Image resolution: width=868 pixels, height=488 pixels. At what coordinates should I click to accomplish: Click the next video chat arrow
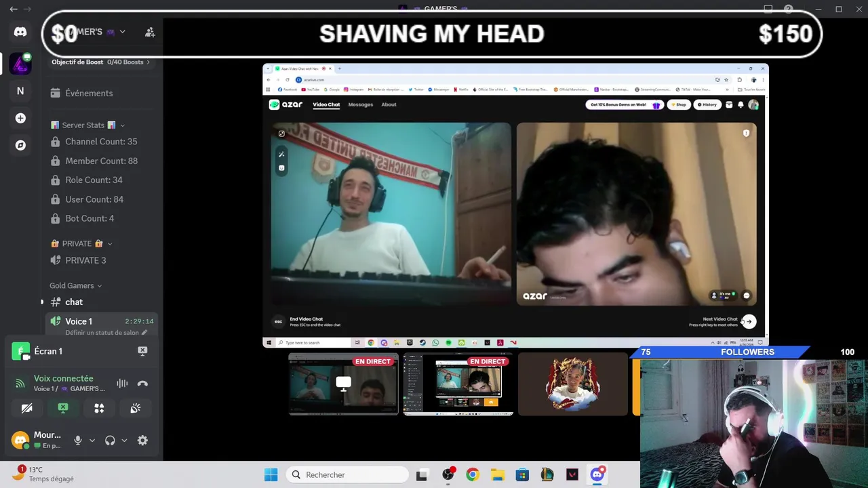click(749, 321)
